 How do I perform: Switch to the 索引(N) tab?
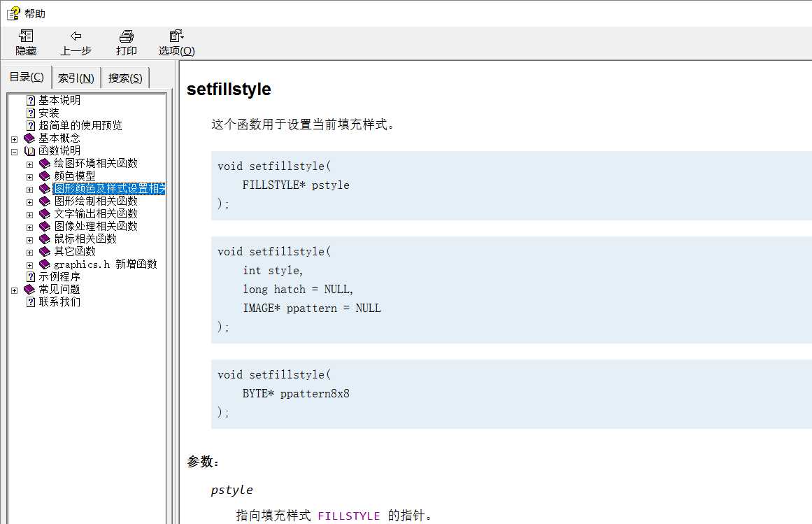[76, 78]
